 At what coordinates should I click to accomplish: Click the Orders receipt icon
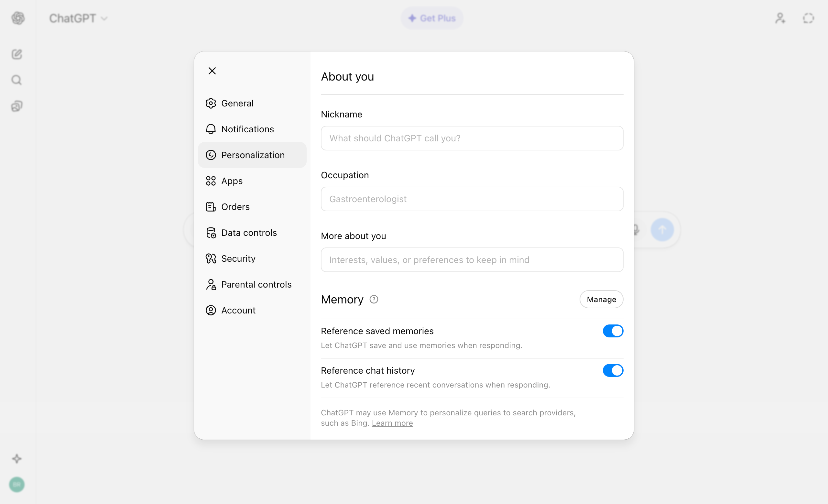(211, 207)
